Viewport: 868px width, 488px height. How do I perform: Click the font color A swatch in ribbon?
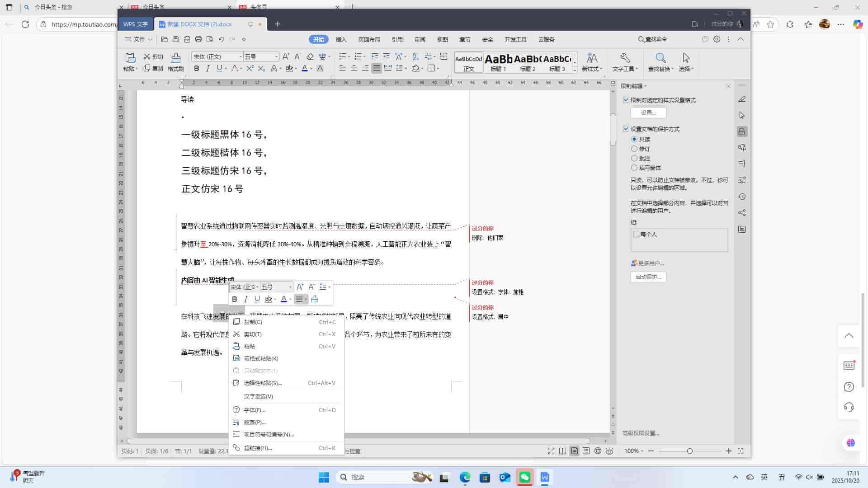[304, 69]
